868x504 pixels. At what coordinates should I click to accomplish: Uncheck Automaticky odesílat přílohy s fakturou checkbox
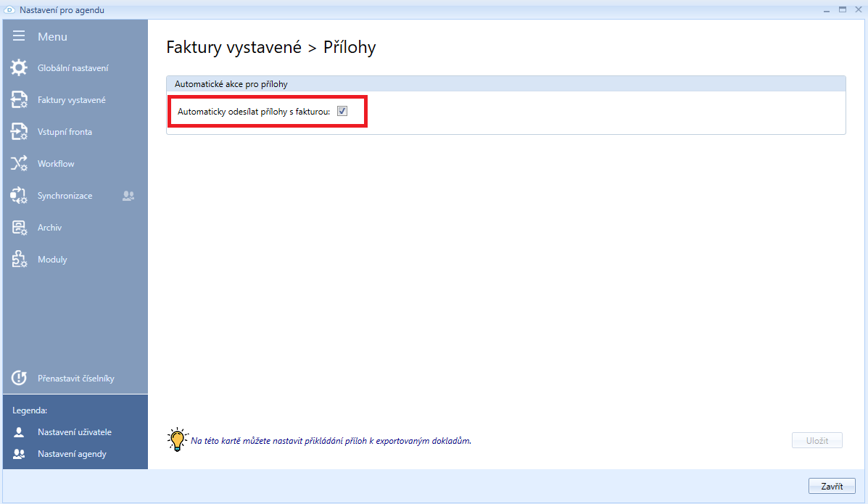point(342,112)
